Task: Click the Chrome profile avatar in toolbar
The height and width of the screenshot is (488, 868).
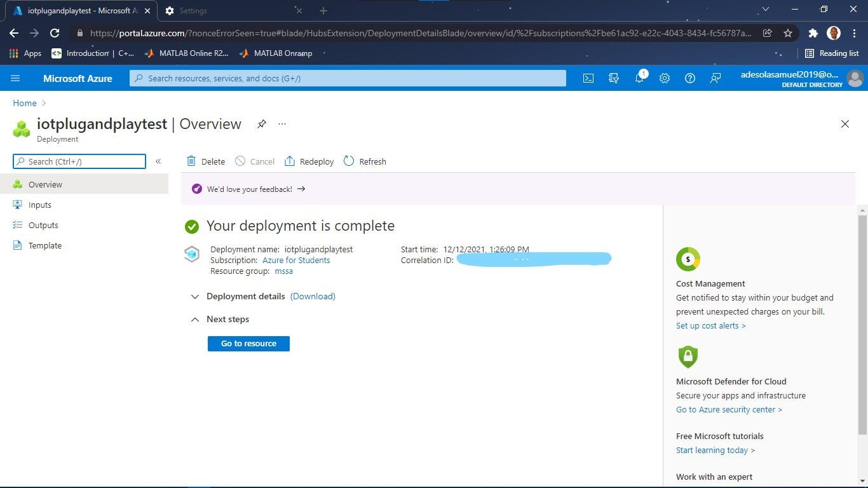Action: pos(834,33)
